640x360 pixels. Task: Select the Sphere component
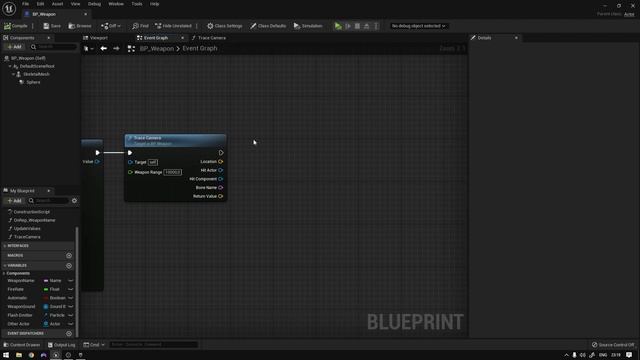click(33, 82)
